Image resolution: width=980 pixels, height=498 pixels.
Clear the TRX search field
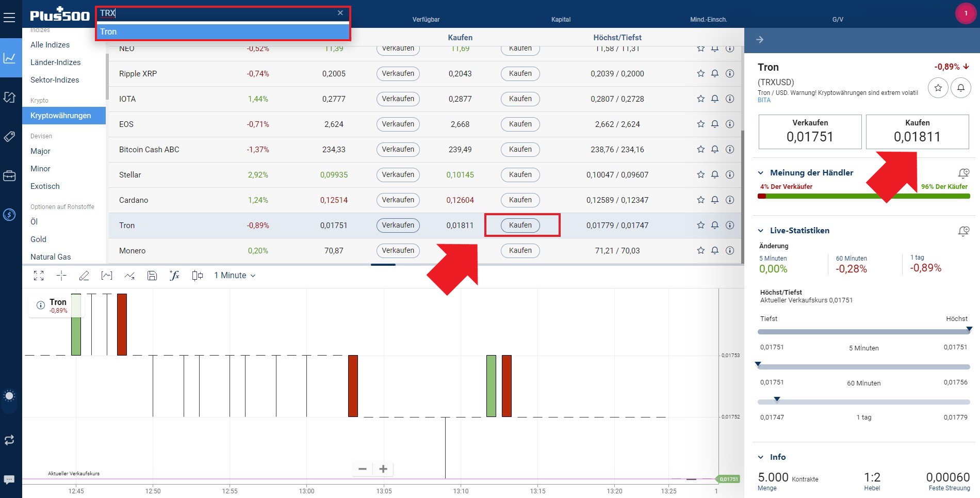point(340,13)
